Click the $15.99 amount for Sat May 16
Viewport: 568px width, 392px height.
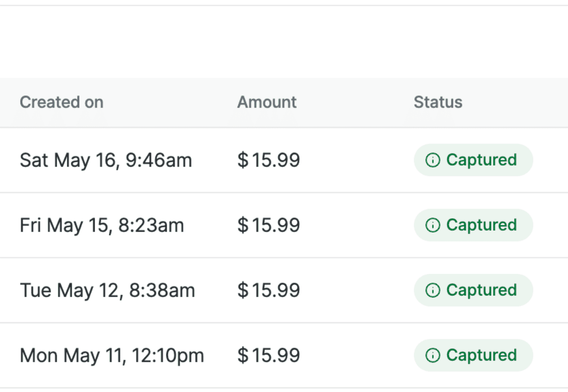click(269, 160)
